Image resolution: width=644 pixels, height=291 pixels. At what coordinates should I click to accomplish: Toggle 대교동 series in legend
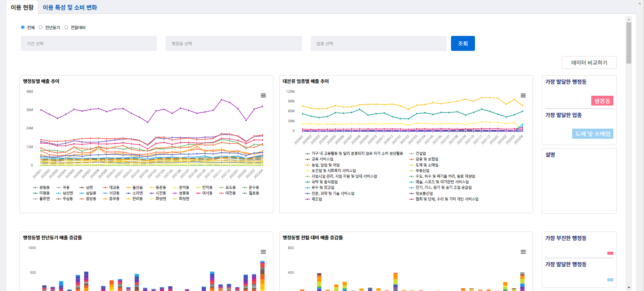111,187
